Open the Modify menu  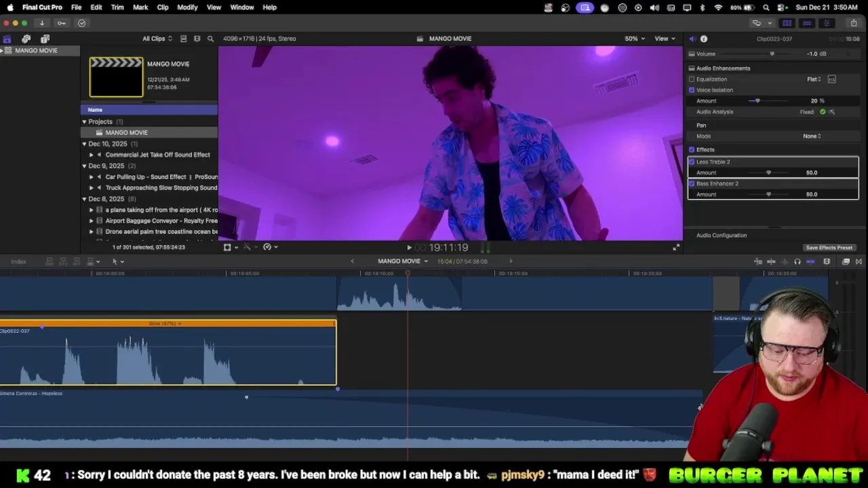coord(187,7)
